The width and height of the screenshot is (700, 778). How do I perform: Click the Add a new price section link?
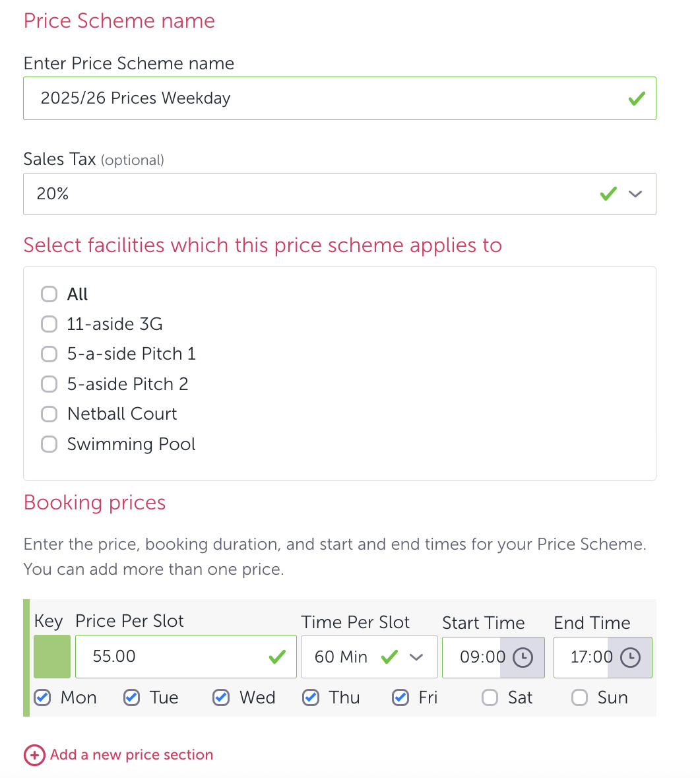pos(131,755)
